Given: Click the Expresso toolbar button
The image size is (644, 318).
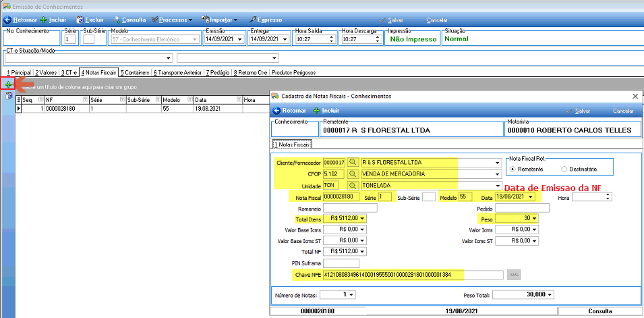Looking at the screenshot, I should click(265, 20).
